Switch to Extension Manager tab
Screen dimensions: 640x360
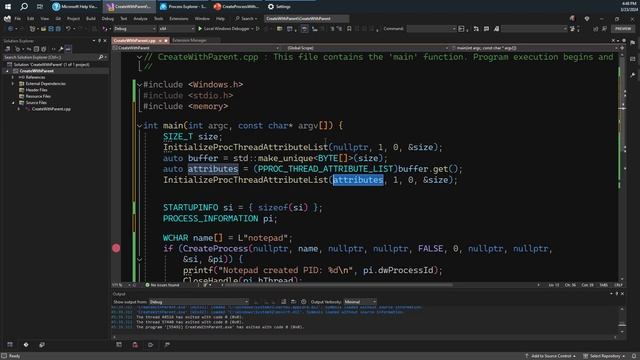[189, 40]
